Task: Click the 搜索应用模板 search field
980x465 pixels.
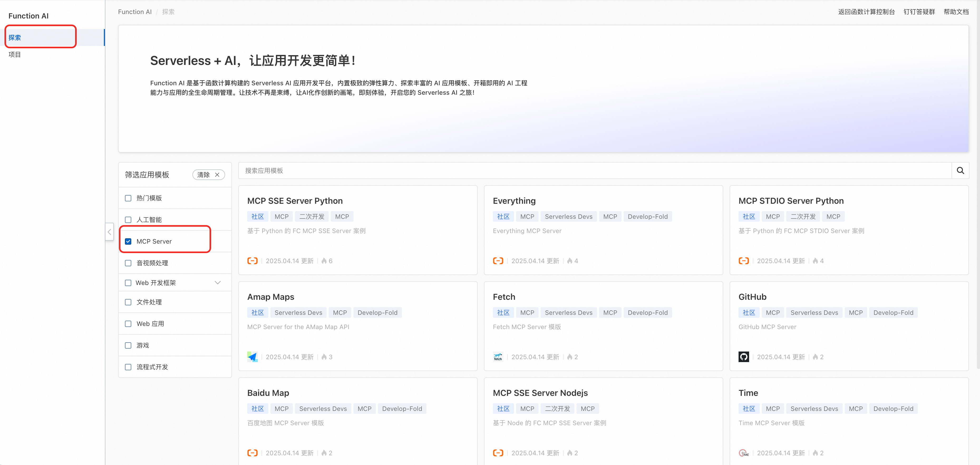Action: coord(594,170)
